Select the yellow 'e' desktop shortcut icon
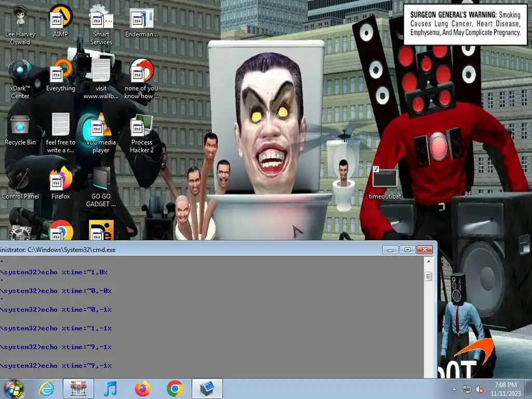The height and width of the screenshot is (399, 532). click(101, 231)
